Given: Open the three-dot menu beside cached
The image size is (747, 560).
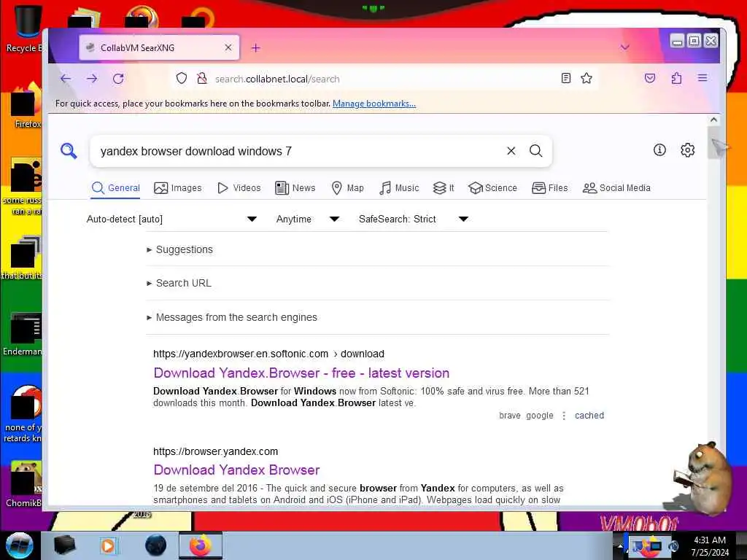Looking at the screenshot, I should 564,416.
